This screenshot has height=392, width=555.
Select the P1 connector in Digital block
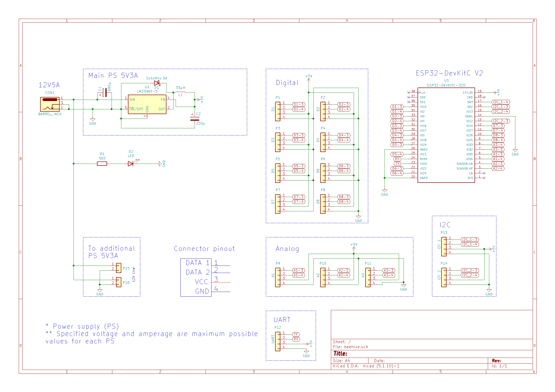[278, 111]
